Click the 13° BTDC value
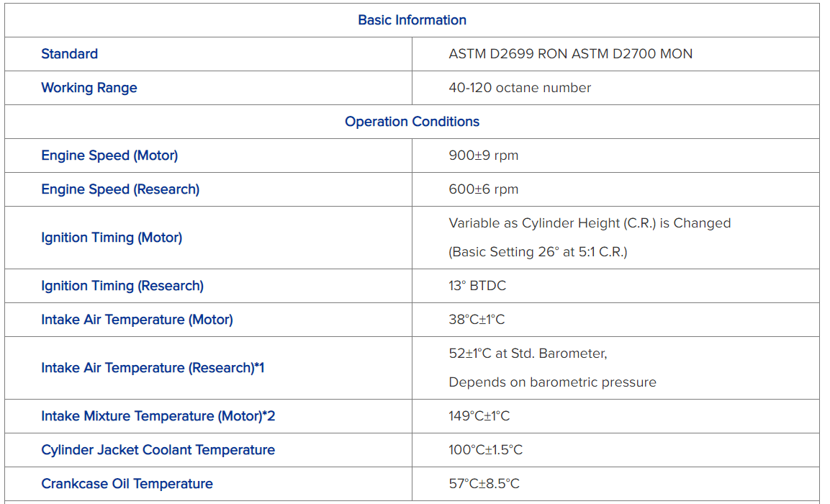Image resolution: width=830 pixels, height=504 pixels. 477,286
